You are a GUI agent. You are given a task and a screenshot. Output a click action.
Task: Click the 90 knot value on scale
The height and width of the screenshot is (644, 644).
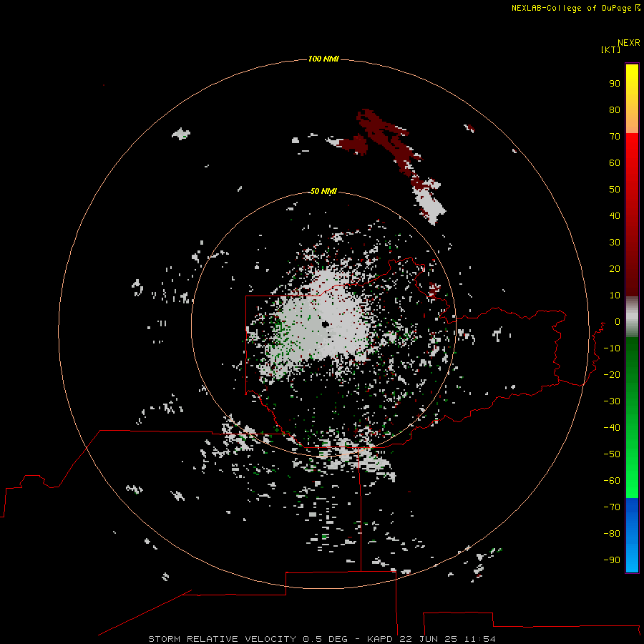pyautogui.click(x=615, y=84)
